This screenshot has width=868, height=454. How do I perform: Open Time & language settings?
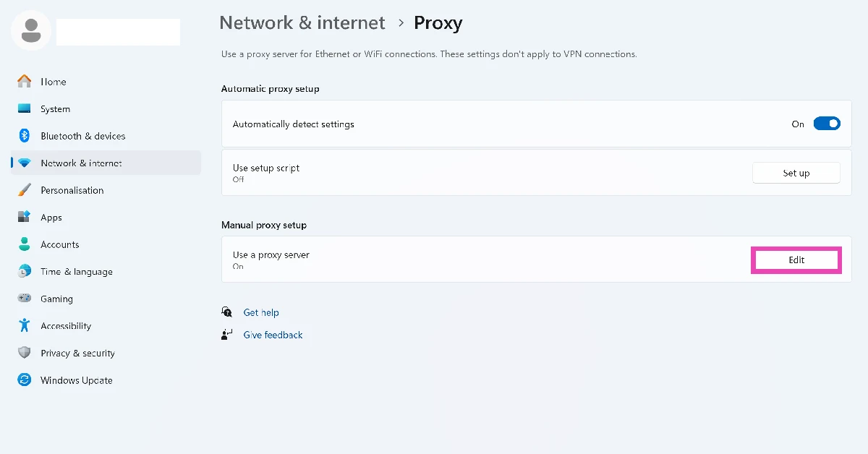point(75,271)
